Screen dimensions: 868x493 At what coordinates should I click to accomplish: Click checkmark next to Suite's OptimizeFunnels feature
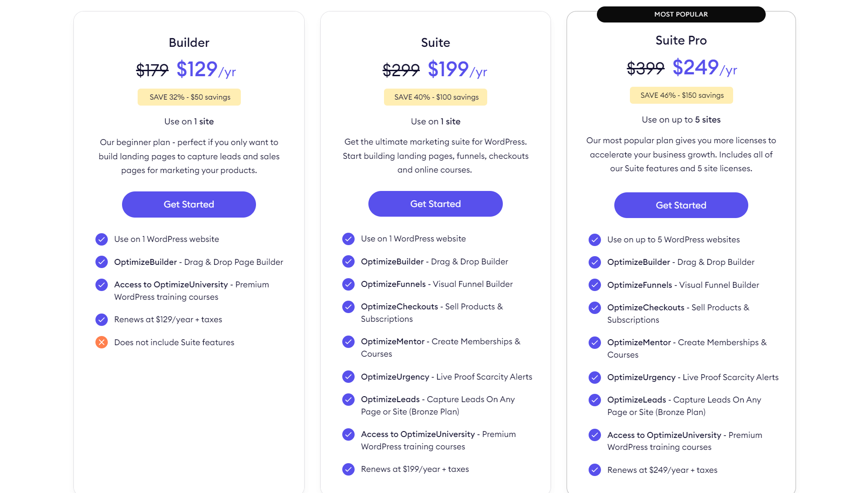tap(348, 284)
